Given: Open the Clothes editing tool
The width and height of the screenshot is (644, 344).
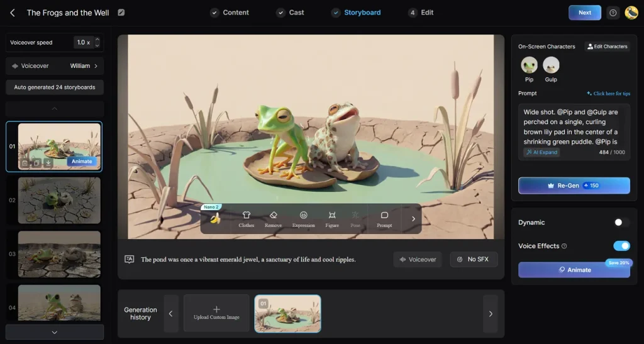Looking at the screenshot, I should tap(246, 219).
